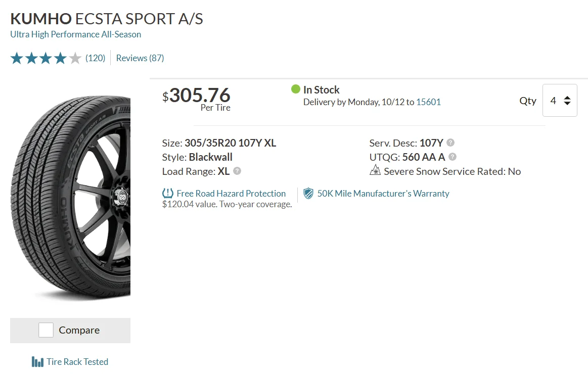Click the warranty shield icon

click(308, 194)
